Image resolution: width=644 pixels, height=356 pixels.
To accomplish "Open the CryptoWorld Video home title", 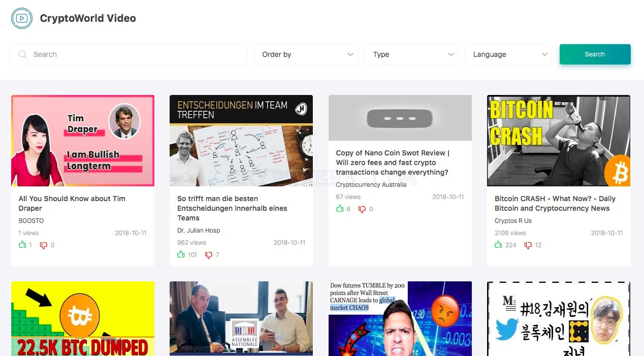I will pos(88,18).
